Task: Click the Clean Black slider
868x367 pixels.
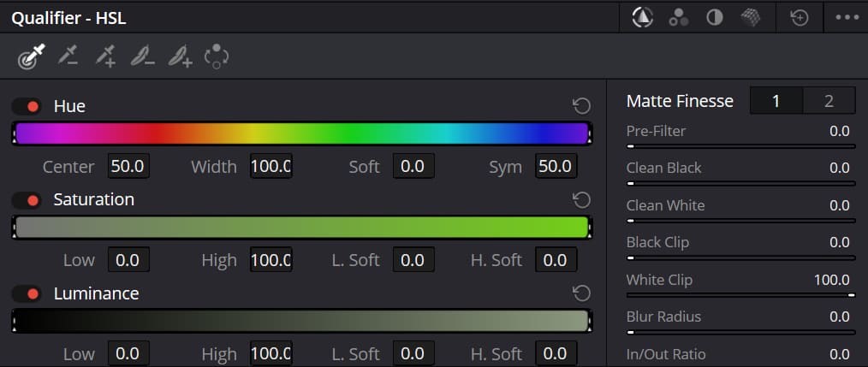Action: coord(740,184)
